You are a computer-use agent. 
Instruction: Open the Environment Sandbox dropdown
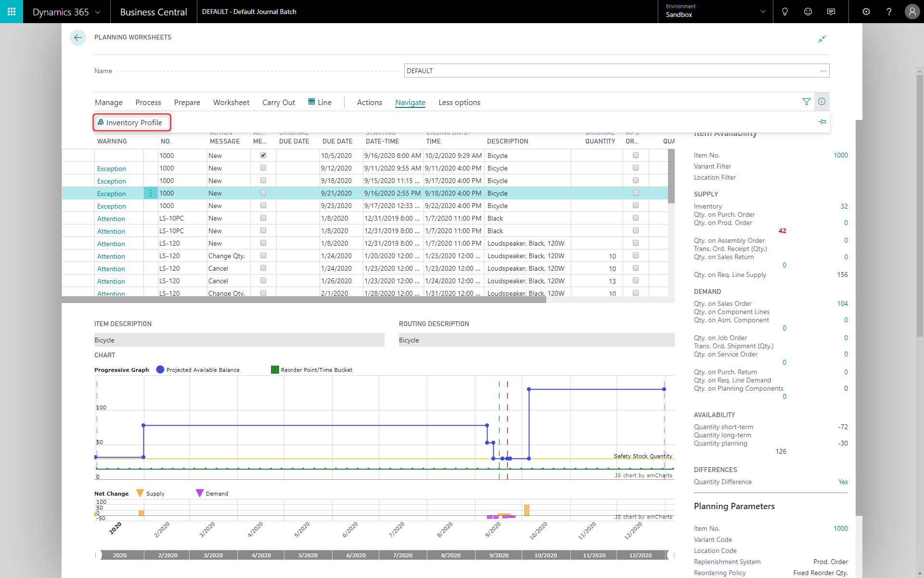point(715,12)
